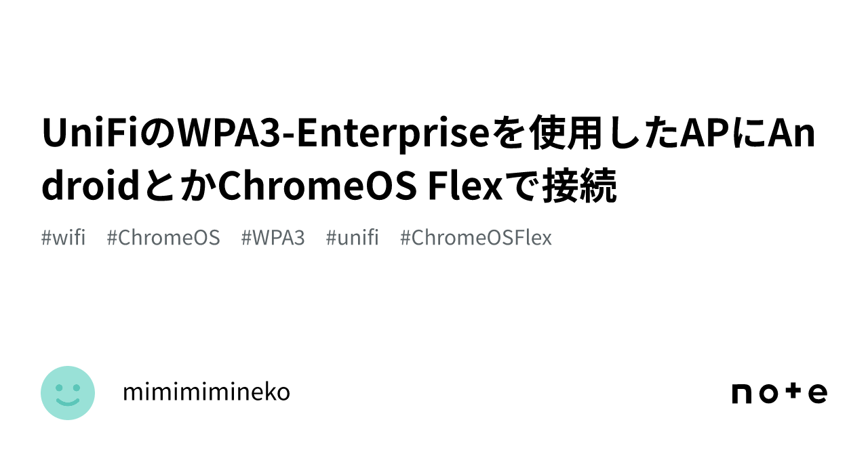Click the letter o in note logo
This screenshot has height=454, width=868.
pos(770,394)
